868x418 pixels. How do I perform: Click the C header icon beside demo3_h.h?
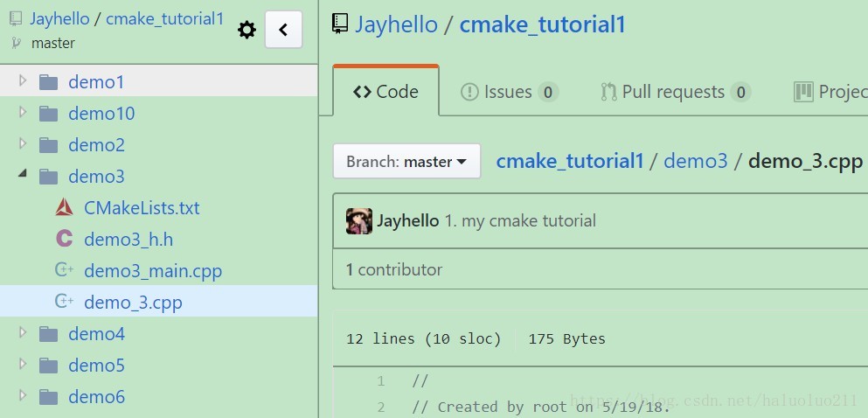tap(64, 240)
